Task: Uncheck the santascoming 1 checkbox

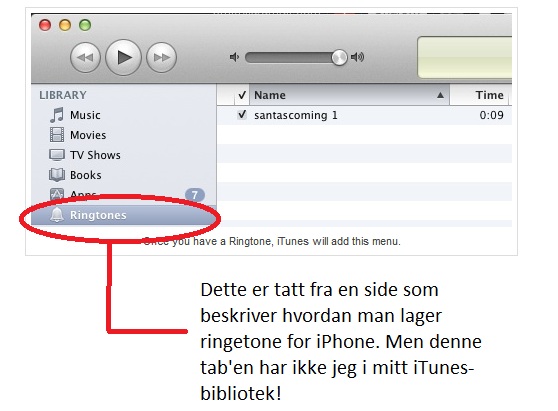Action: 242,115
